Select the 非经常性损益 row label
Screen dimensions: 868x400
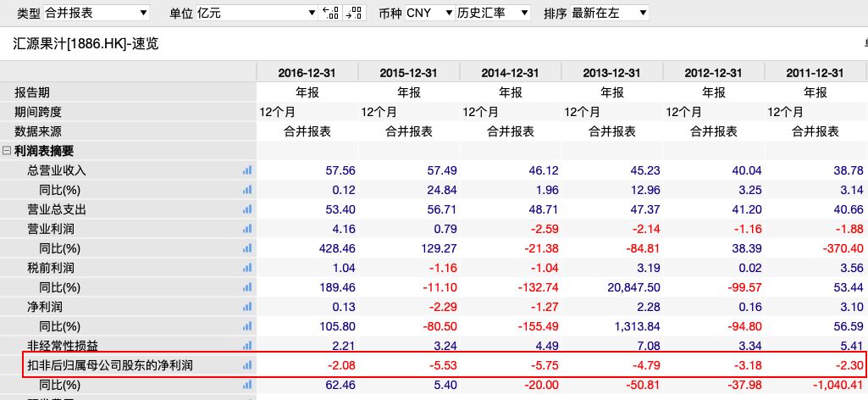tap(63, 346)
